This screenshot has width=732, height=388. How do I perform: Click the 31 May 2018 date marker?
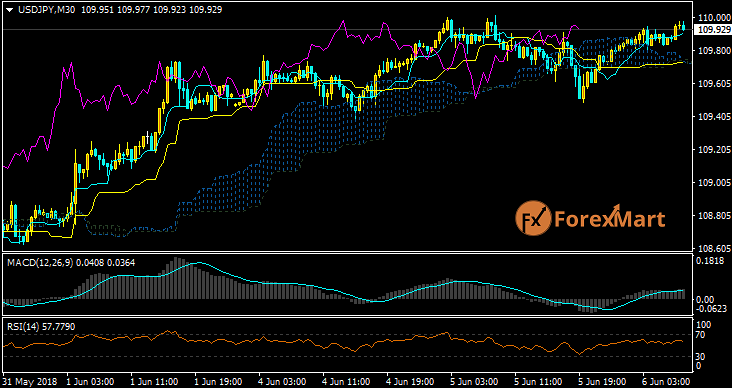(30, 381)
